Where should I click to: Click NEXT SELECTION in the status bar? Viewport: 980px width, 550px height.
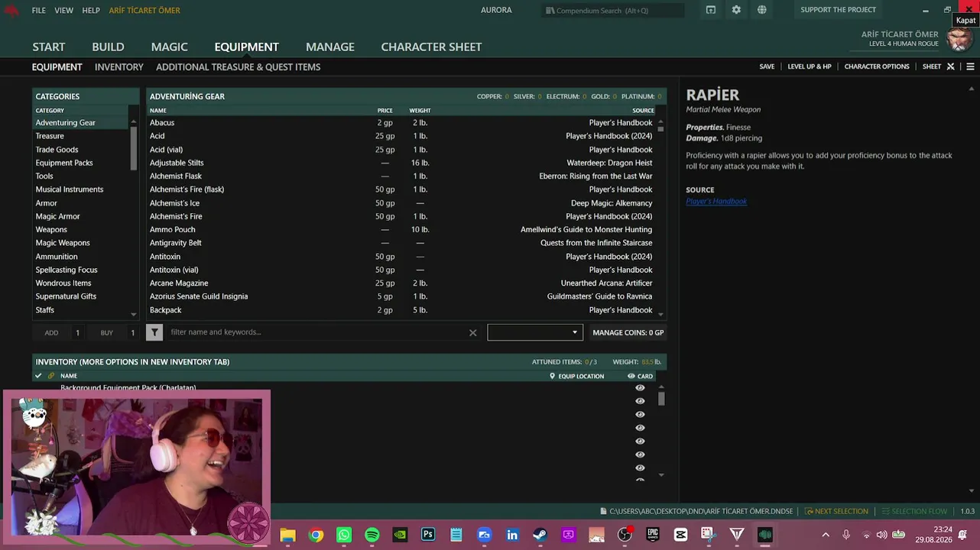click(836, 511)
